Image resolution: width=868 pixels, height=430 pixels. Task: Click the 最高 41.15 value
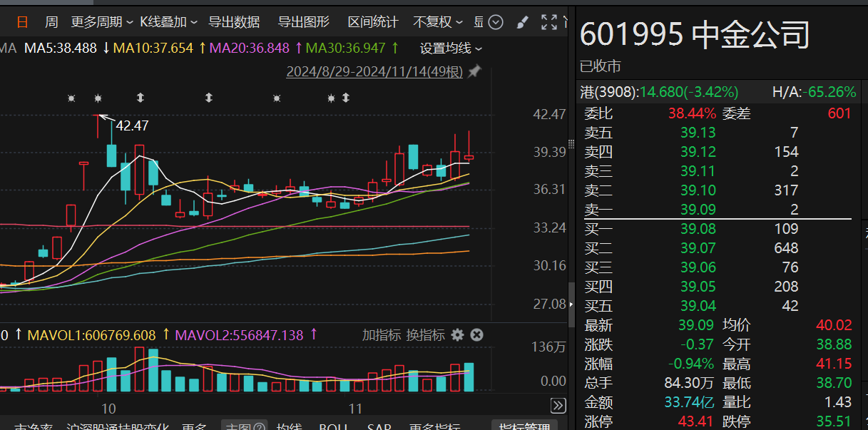tap(834, 364)
